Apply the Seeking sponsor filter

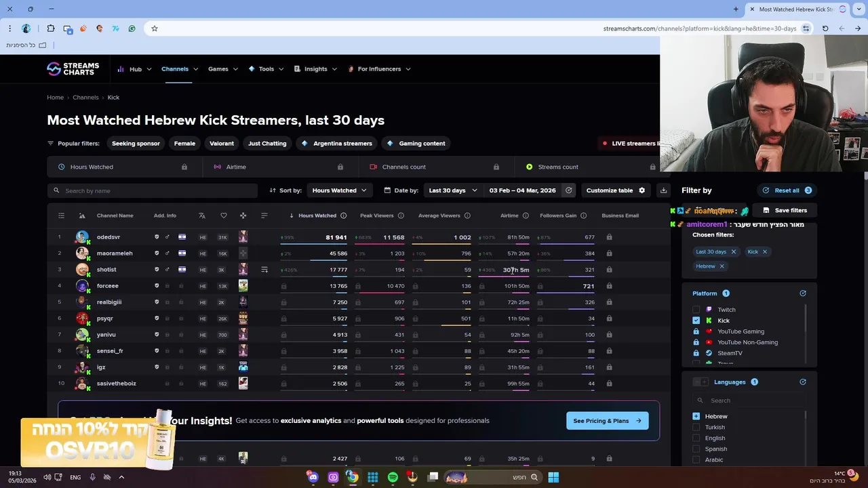136,144
